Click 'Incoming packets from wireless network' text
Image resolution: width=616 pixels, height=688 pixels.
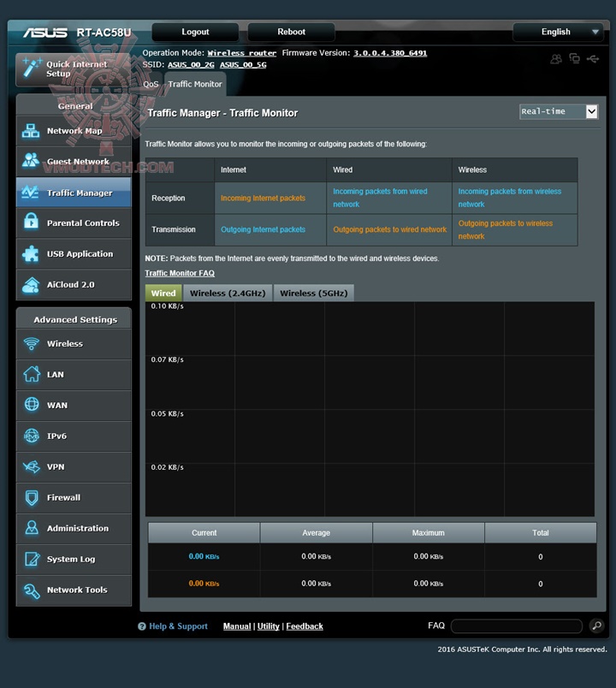[510, 198]
